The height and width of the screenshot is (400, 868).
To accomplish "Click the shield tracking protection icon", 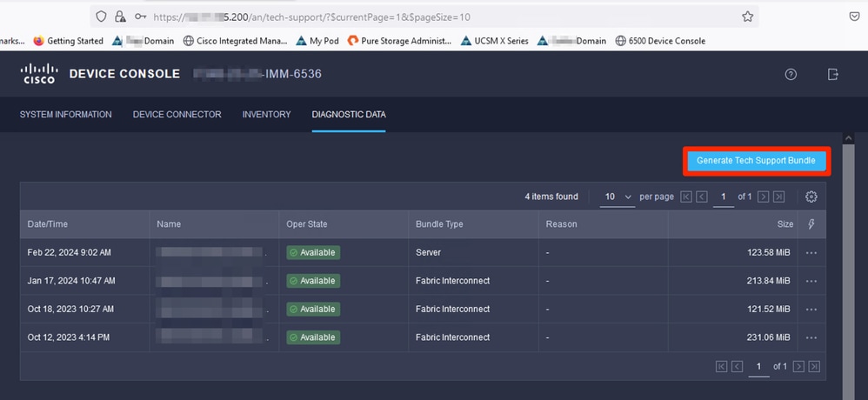I will click(x=101, y=17).
